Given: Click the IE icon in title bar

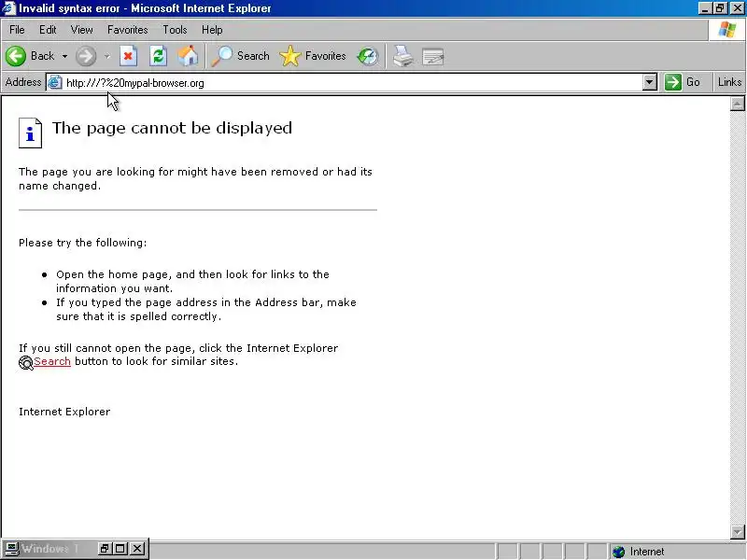Looking at the screenshot, I should coord(8,8).
